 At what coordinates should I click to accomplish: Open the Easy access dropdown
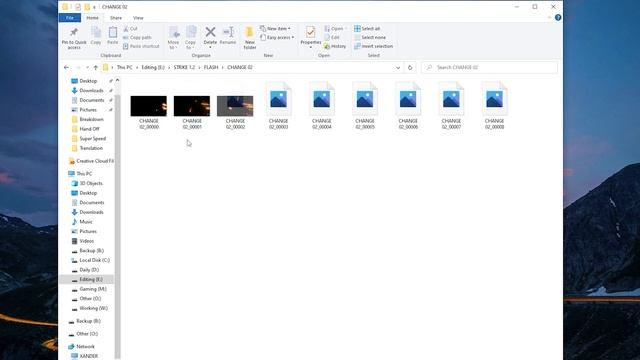point(277,38)
